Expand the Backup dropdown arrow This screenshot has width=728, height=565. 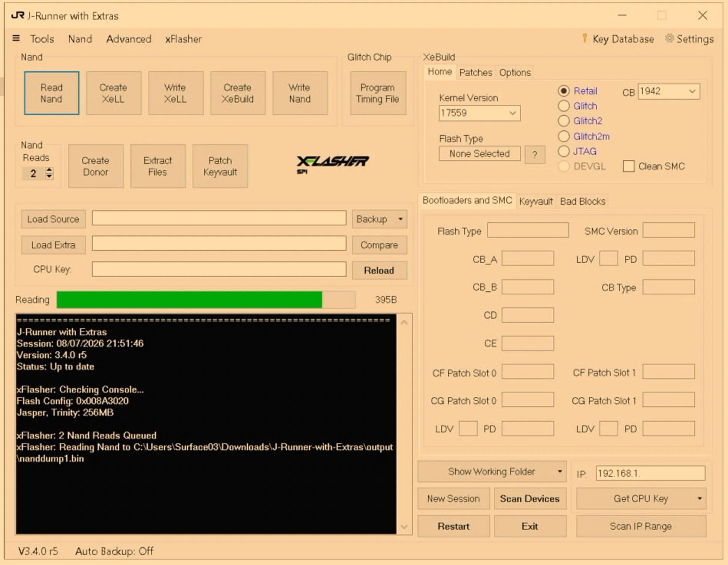(400, 219)
